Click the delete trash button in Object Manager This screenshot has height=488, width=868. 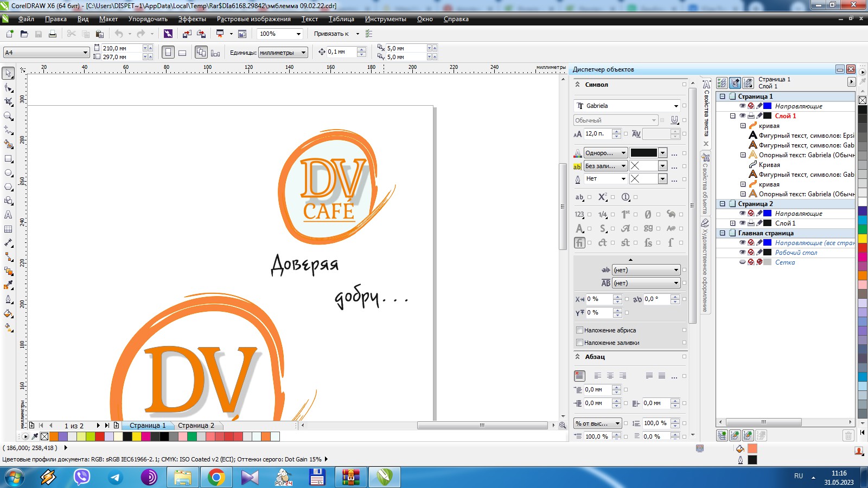point(848,435)
